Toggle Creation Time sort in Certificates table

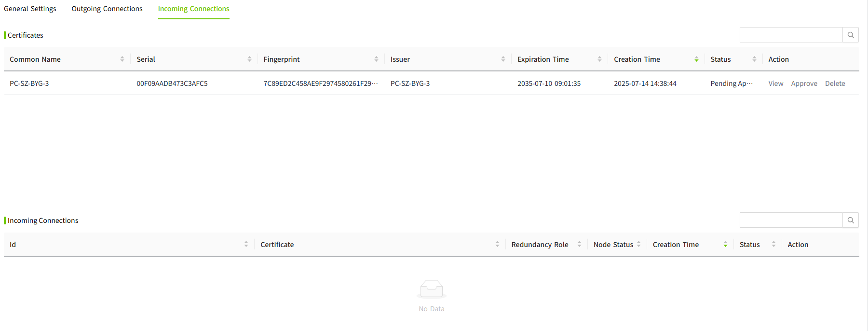tap(696, 59)
